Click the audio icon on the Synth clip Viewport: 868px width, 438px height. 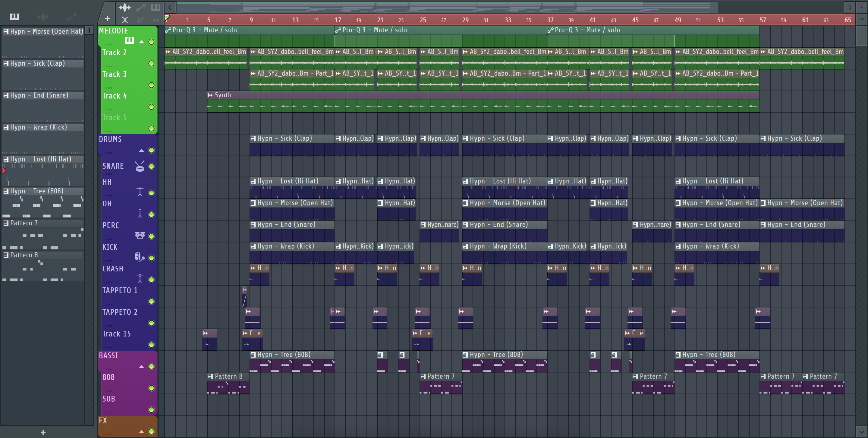coord(211,95)
